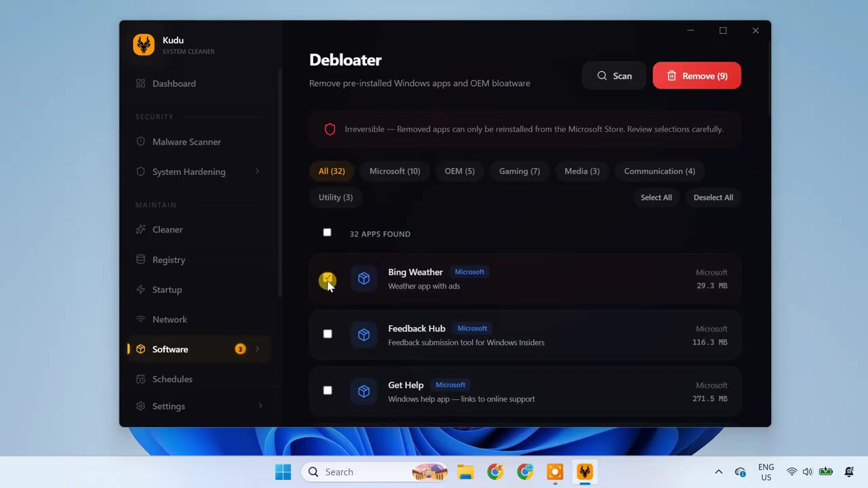Toggle the header checkbox beside 32 Apps Found
Image resolution: width=868 pixels, height=488 pixels.
click(x=327, y=232)
